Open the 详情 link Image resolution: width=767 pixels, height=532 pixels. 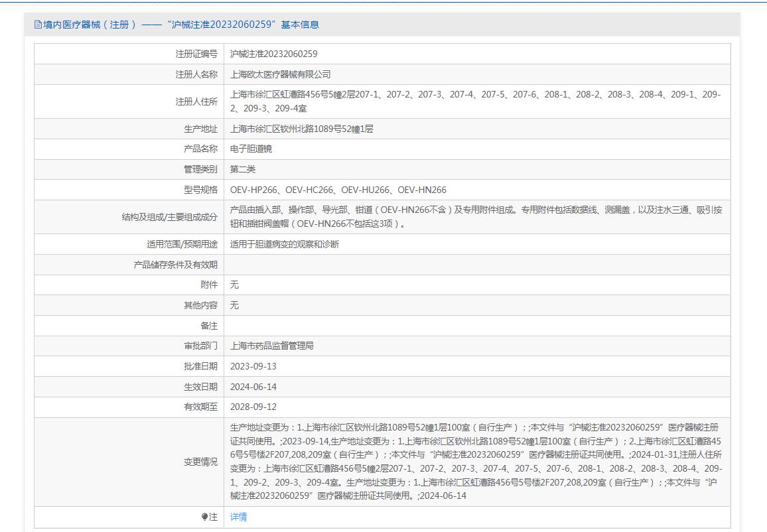[238, 517]
